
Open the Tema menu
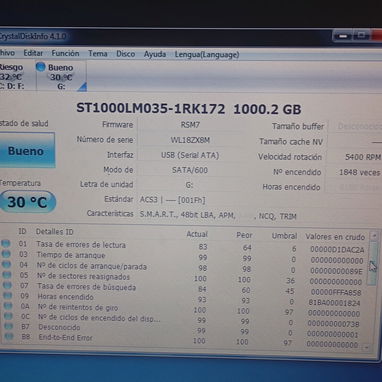97,54
